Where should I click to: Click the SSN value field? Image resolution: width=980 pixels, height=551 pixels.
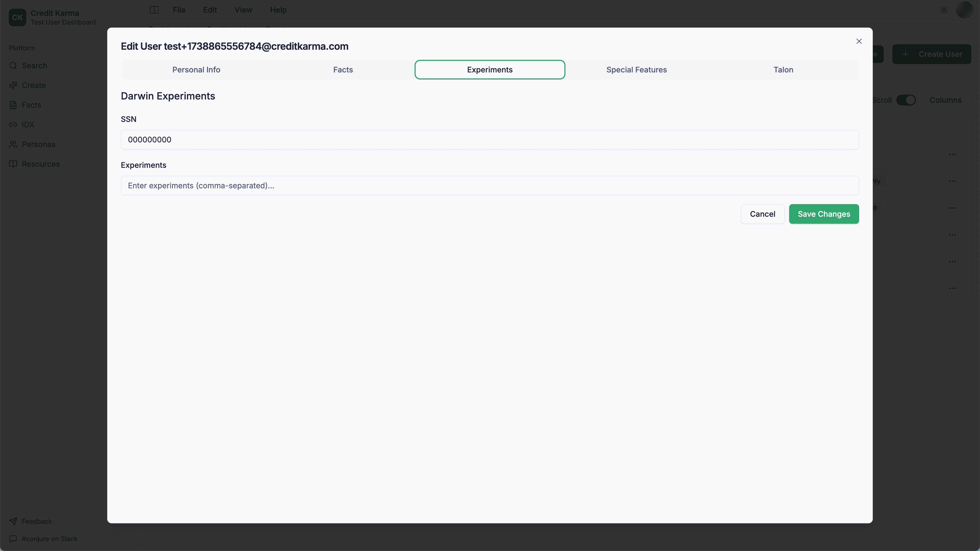(x=489, y=140)
